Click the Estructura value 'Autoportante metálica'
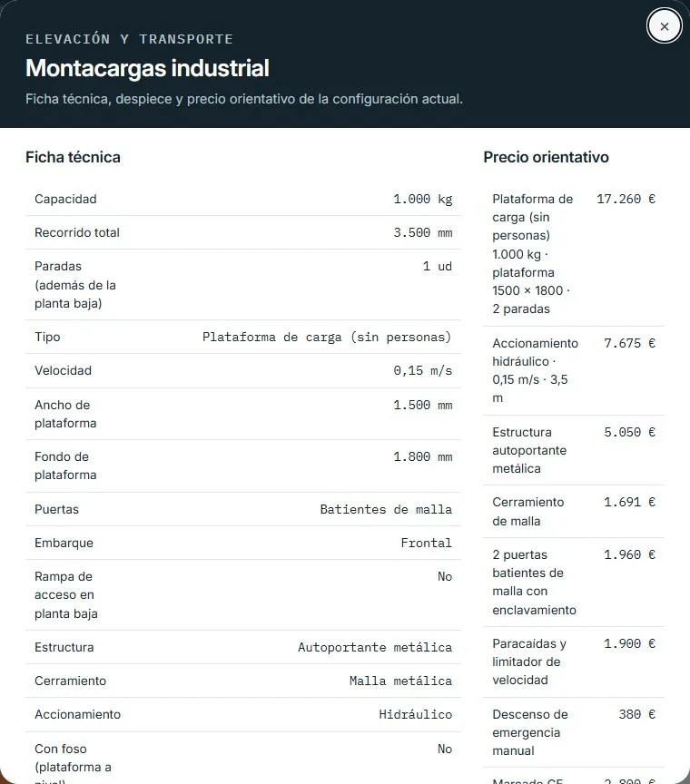690x784 pixels. (x=375, y=648)
